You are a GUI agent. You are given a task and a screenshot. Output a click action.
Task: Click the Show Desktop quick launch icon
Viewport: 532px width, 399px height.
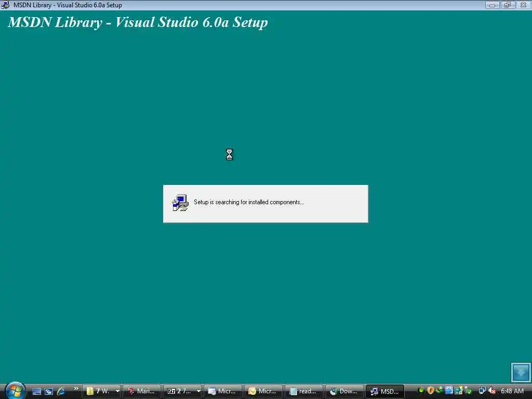tap(37, 391)
